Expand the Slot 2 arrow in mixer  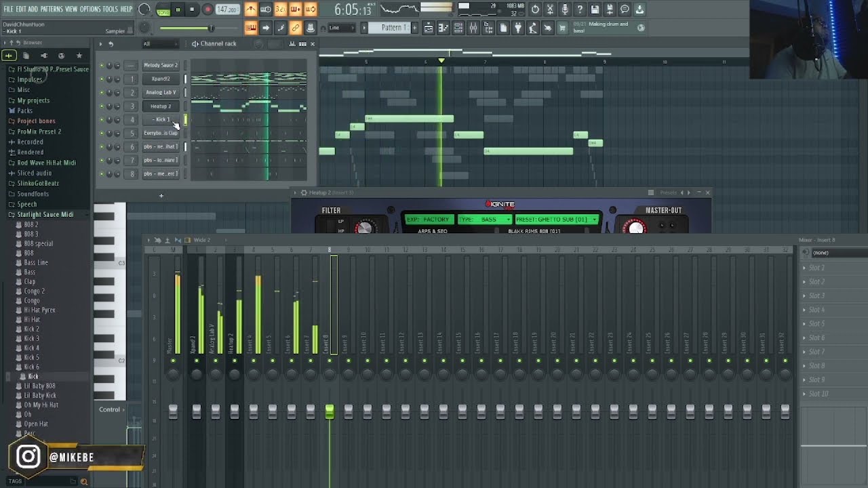[805, 268]
